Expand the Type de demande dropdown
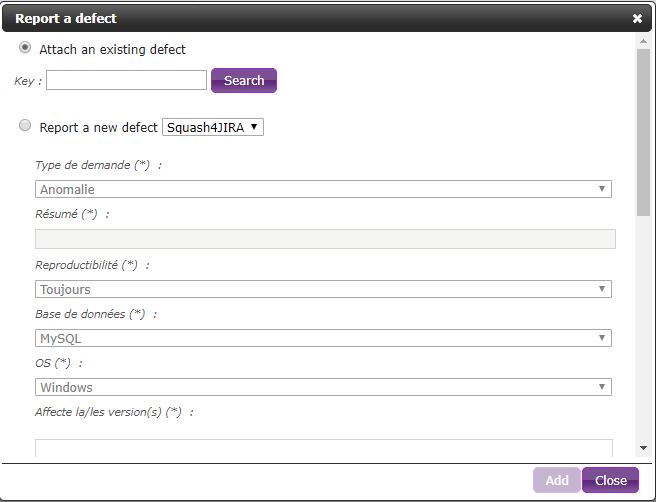The height and width of the screenshot is (502, 656). coord(322,189)
